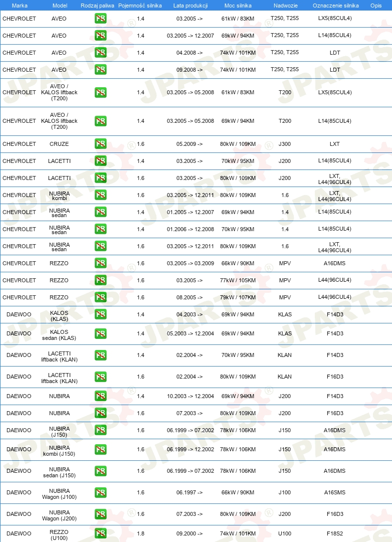The width and height of the screenshot is (392, 542).
Task: Click the 01.2006 -> 12.2008 production date cell
Action: pos(190,229)
